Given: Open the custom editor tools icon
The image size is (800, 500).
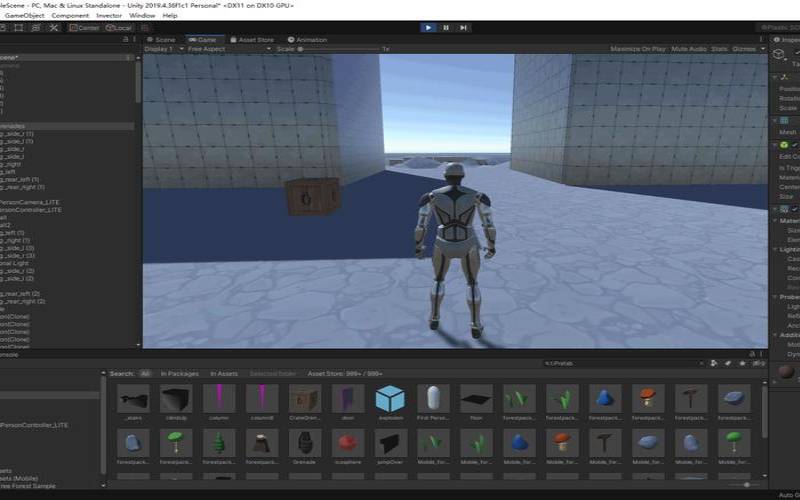Looking at the screenshot, I should coord(54,28).
